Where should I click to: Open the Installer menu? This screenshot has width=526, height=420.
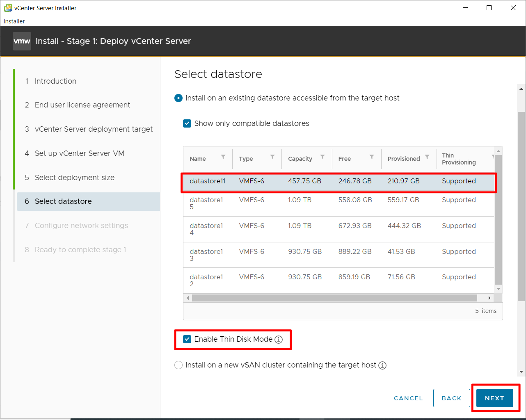14,21
